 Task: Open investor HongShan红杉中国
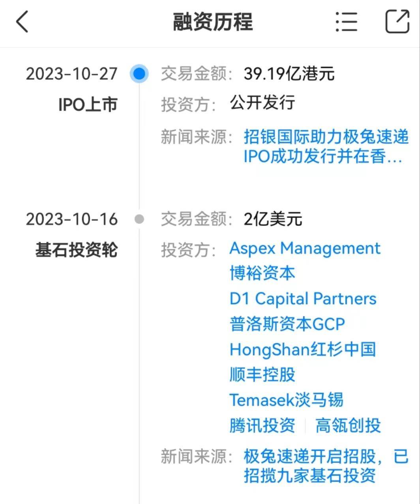pyautogui.click(x=302, y=350)
